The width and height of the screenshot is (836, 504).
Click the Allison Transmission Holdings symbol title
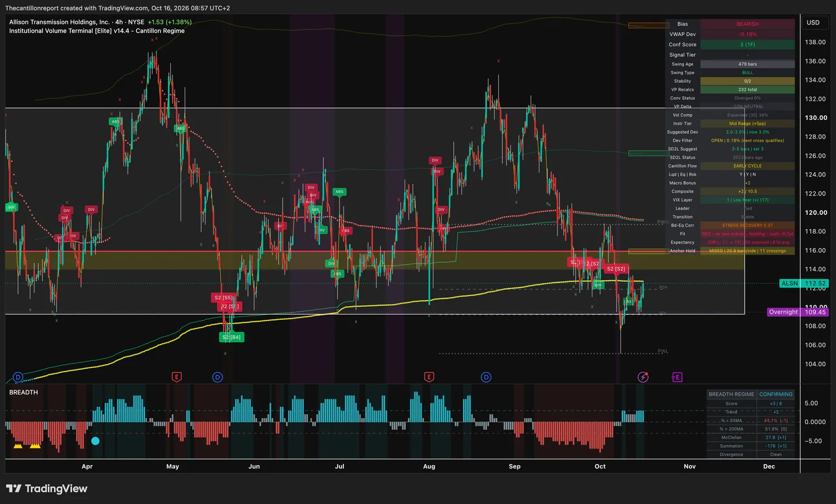59,22
